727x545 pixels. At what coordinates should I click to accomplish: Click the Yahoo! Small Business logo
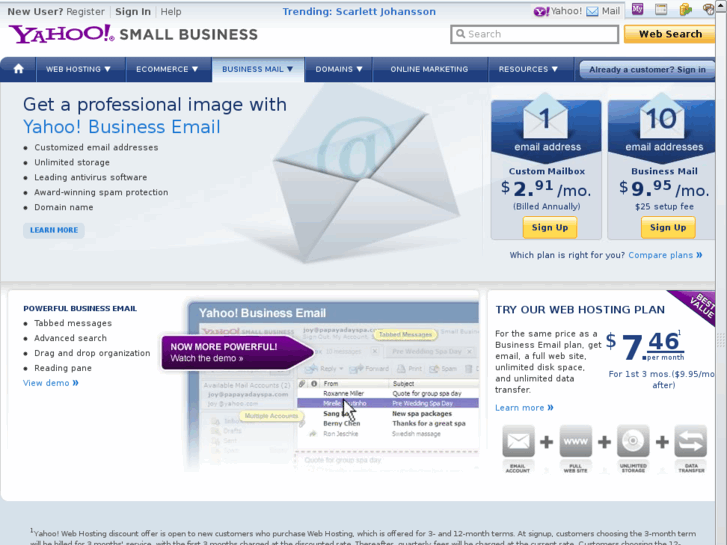click(133, 34)
